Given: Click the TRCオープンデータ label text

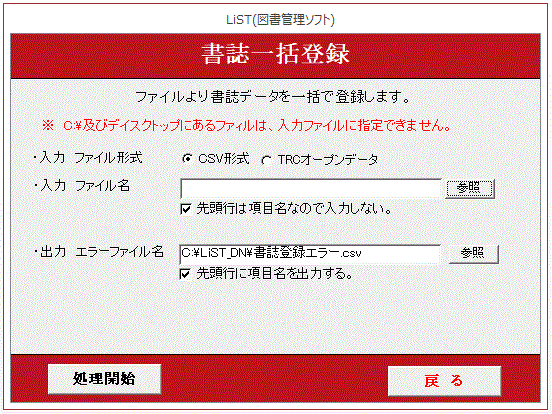Looking at the screenshot, I should 328,160.
